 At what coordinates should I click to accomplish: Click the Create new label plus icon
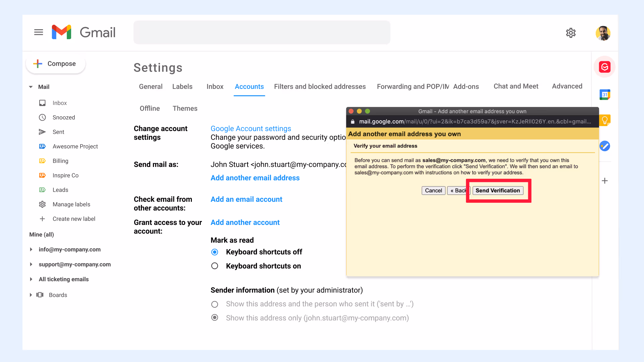point(42,219)
